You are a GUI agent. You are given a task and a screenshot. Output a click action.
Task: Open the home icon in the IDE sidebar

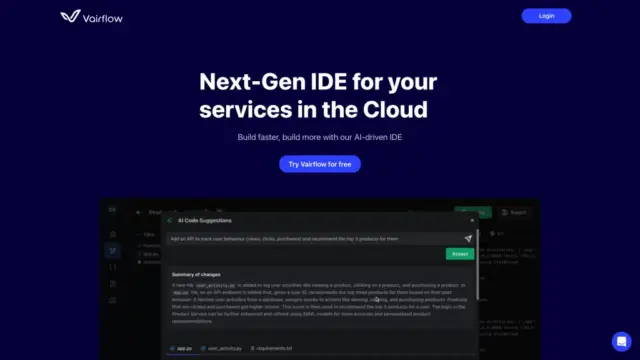(x=113, y=234)
